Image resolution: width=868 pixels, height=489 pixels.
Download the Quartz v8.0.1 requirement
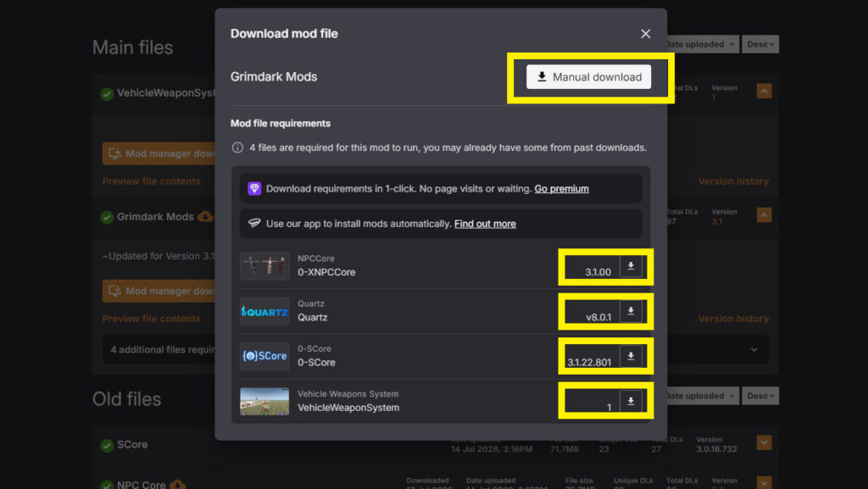tap(631, 311)
